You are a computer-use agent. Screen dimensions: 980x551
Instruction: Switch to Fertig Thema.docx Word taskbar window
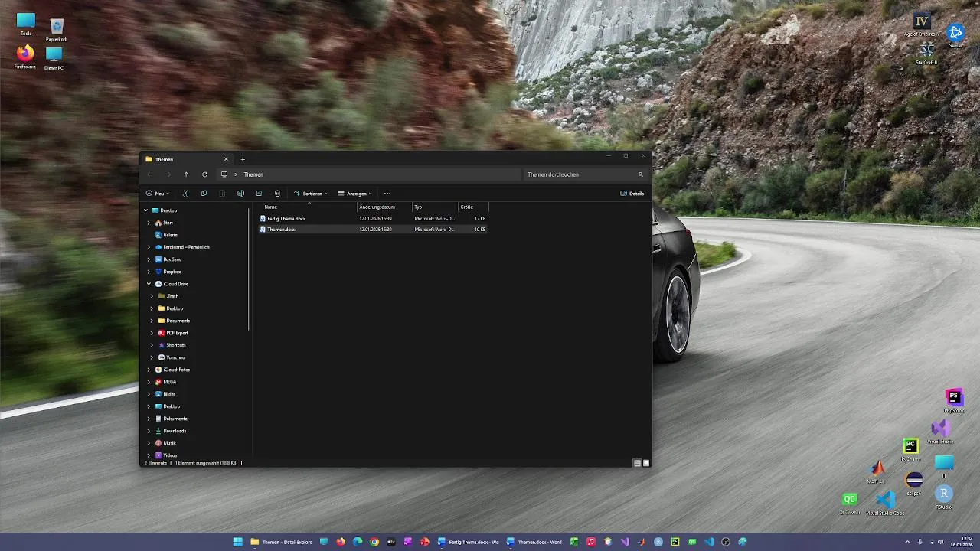click(468, 542)
